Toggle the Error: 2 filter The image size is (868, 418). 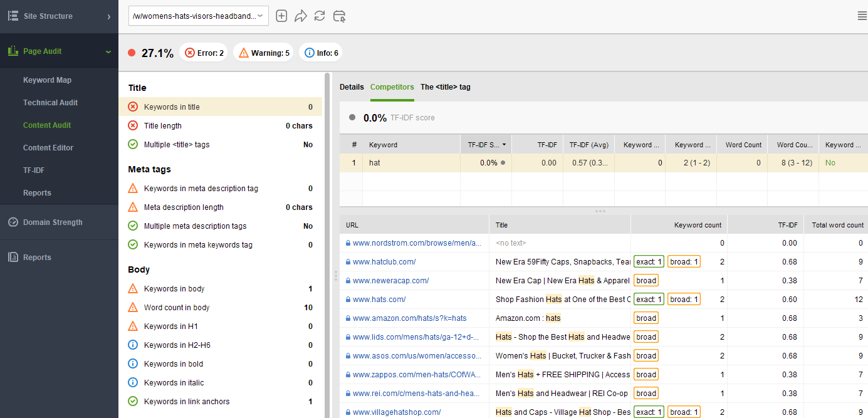click(204, 53)
